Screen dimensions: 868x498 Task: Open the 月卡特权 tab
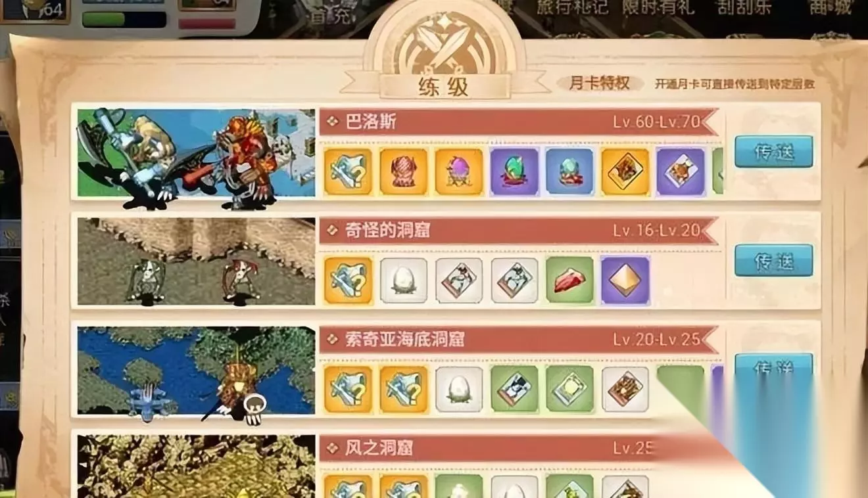pos(599,83)
